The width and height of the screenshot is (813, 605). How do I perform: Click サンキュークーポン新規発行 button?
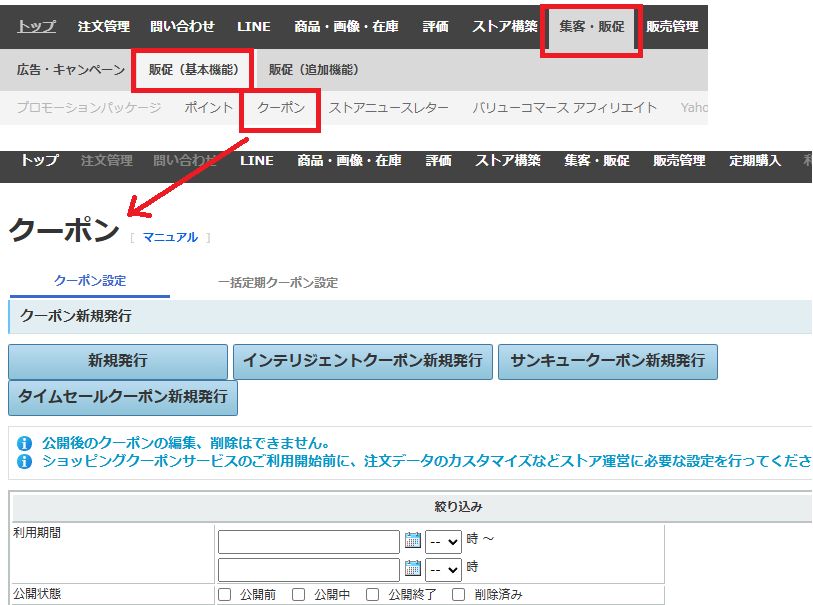tap(607, 361)
